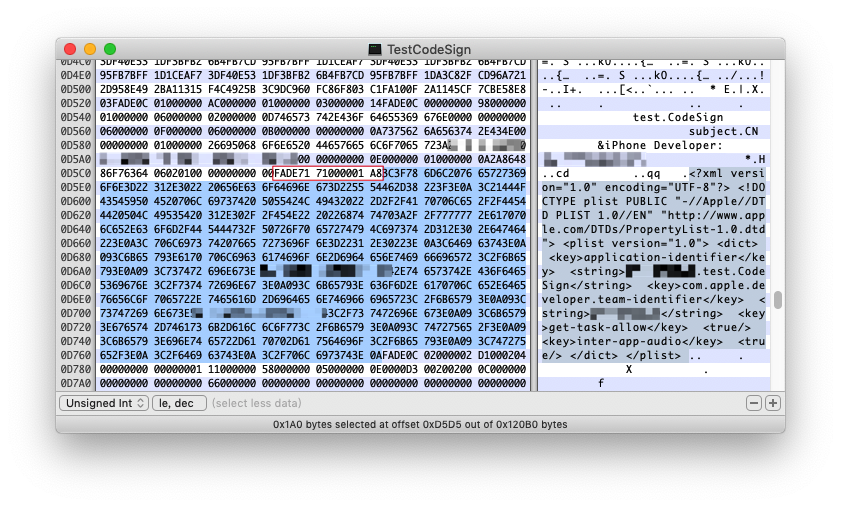Click hex value 7CBE58E8
The image size is (841, 507).
(x=501, y=89)
